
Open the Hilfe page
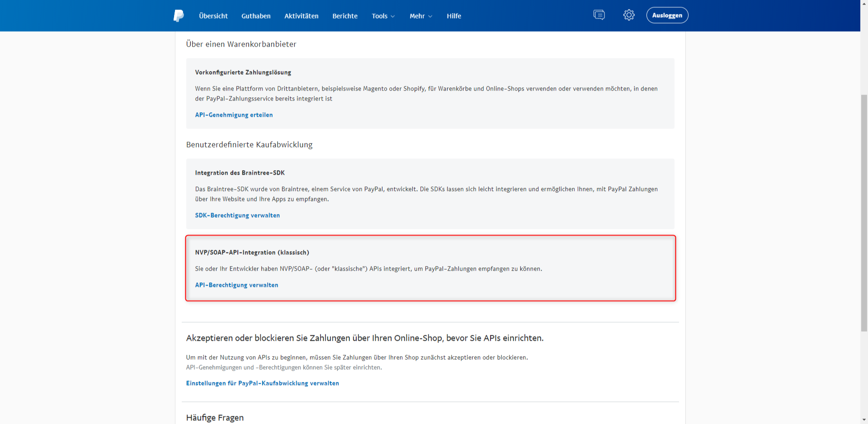click(454, 16)
